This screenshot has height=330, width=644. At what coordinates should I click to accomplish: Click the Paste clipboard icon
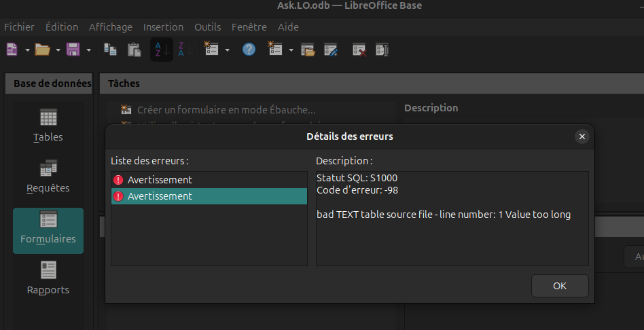pos(135,50)
